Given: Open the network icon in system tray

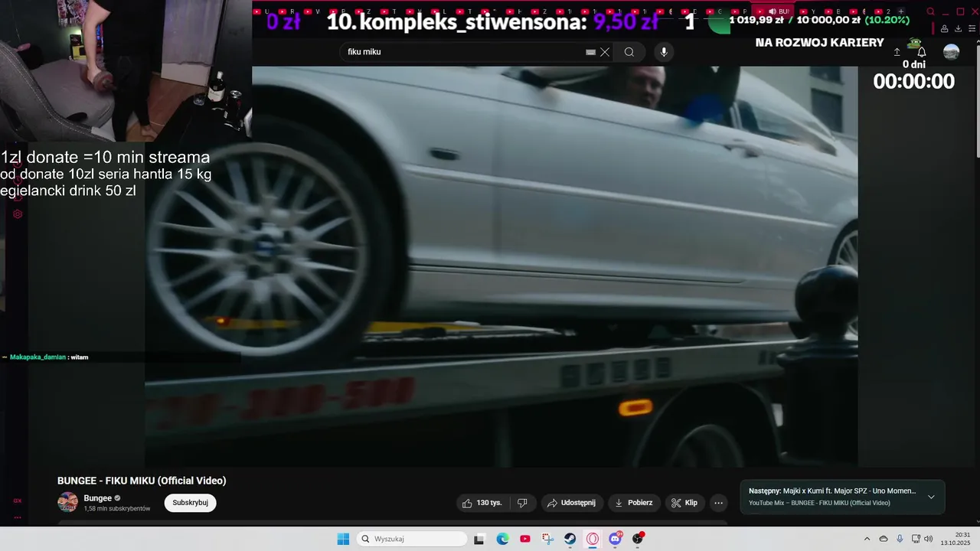Looking at the screenshot, I should 916,539.
